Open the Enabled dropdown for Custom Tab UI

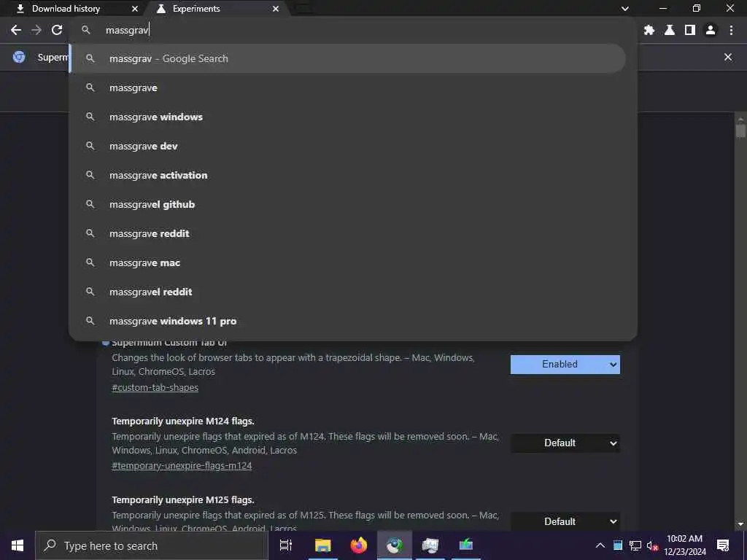coord(565,365)
